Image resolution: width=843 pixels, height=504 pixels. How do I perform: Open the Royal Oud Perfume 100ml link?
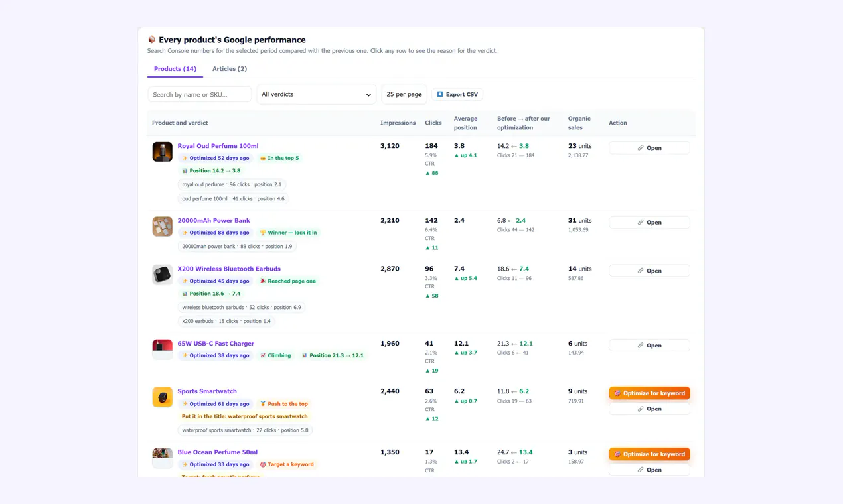(x=218, y=146)
